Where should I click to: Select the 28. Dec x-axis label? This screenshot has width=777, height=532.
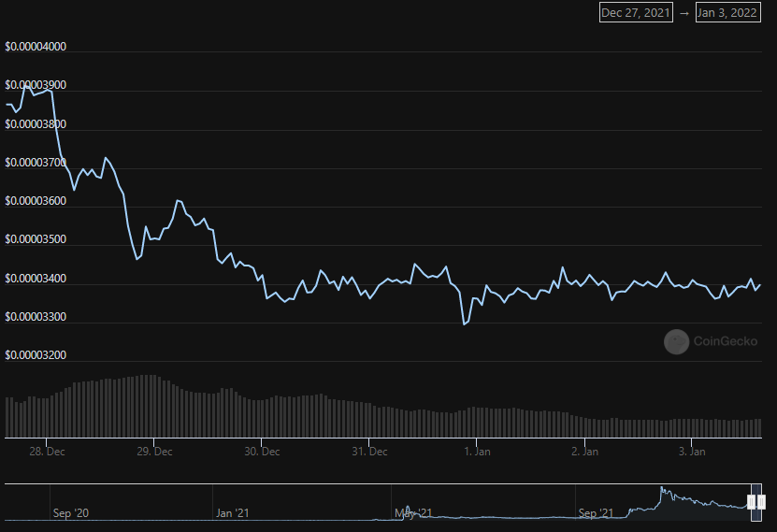click(x=47, y=452)
